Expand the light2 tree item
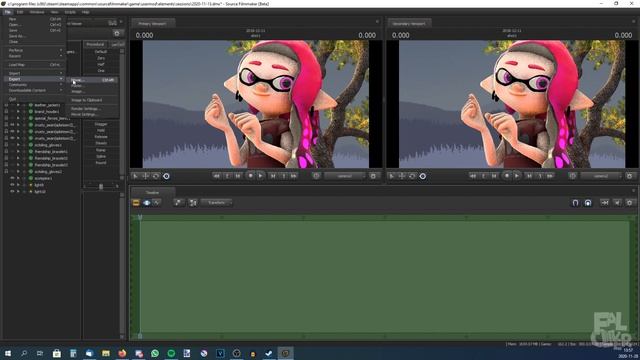This screenshot has height=360, width=640. pyautogui.click(x=18, y=191)
